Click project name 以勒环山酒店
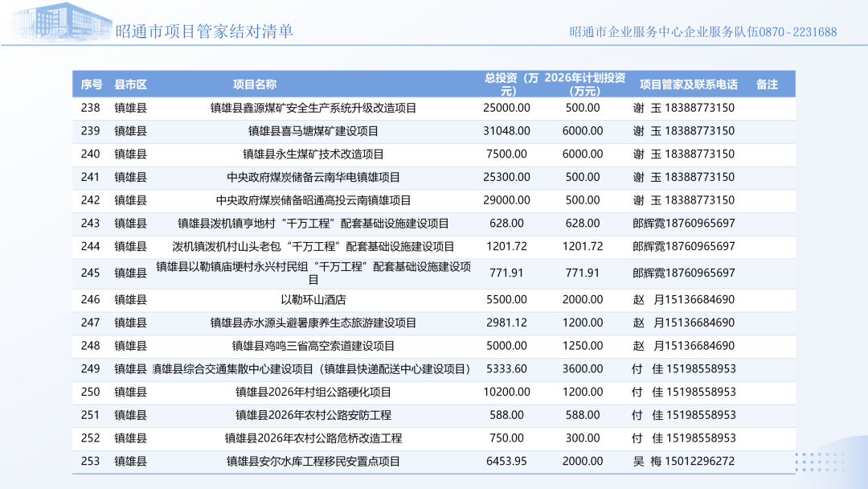The image size is (868, 489). tap(313, 300)
